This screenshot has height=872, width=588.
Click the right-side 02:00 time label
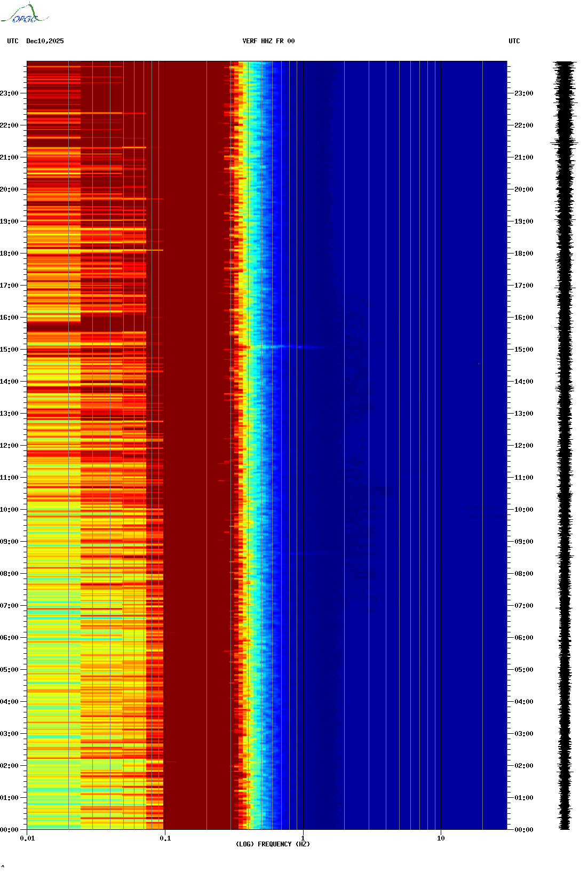[523, 766]
